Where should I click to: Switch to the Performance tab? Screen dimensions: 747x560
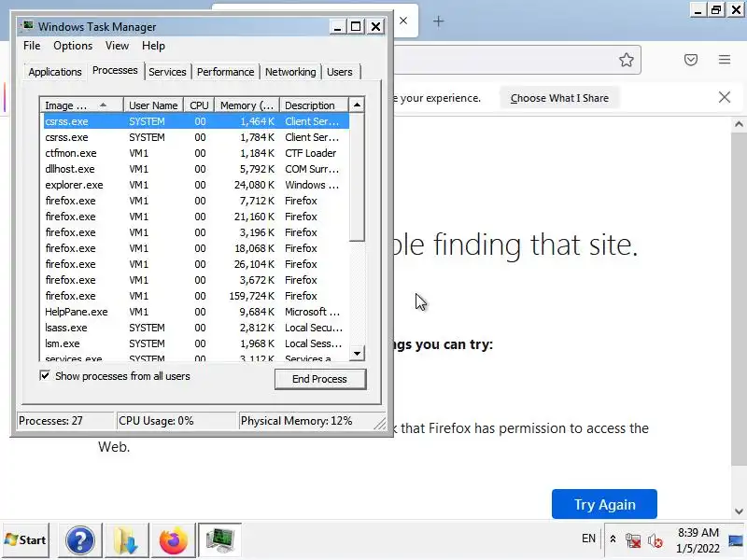pyautogui.click(x=225, y=72)
